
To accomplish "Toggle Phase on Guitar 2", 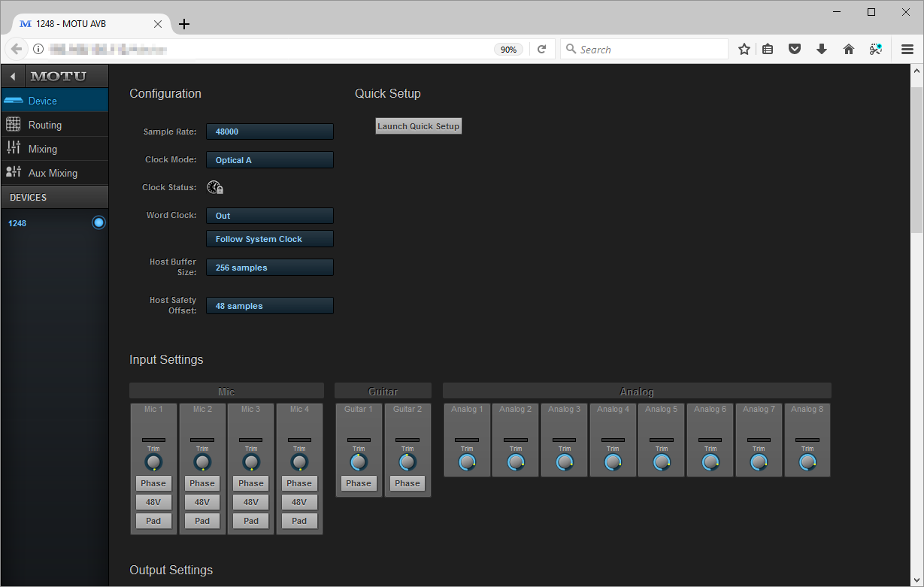I will [x=407, y=483].
